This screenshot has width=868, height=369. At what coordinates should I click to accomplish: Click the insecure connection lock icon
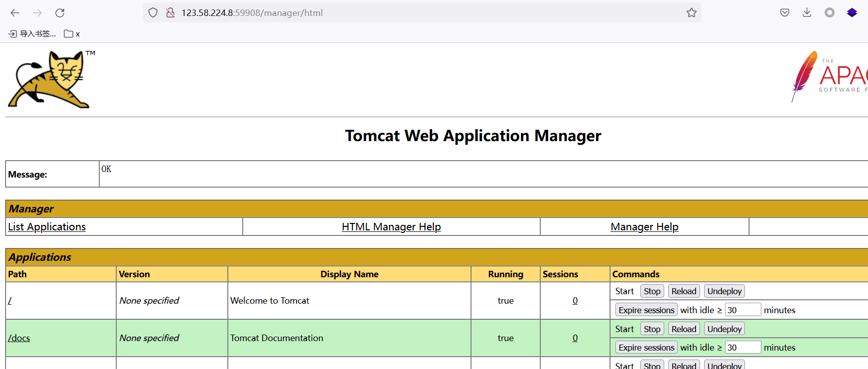[x=170, y=13]
